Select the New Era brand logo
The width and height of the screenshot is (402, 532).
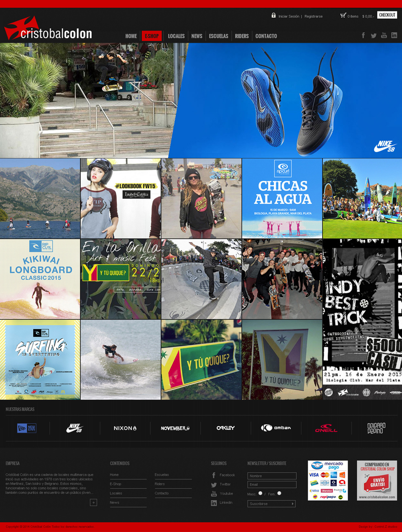tap(27, 428)
